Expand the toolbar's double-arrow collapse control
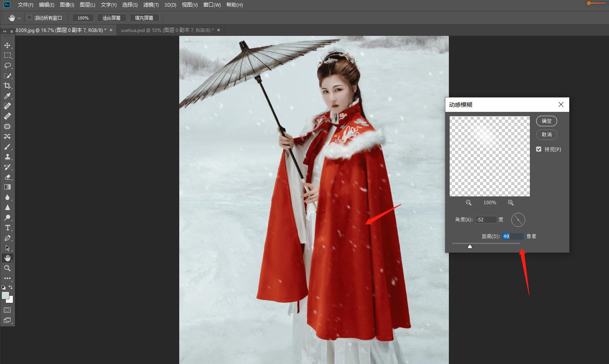 (5, 31)
